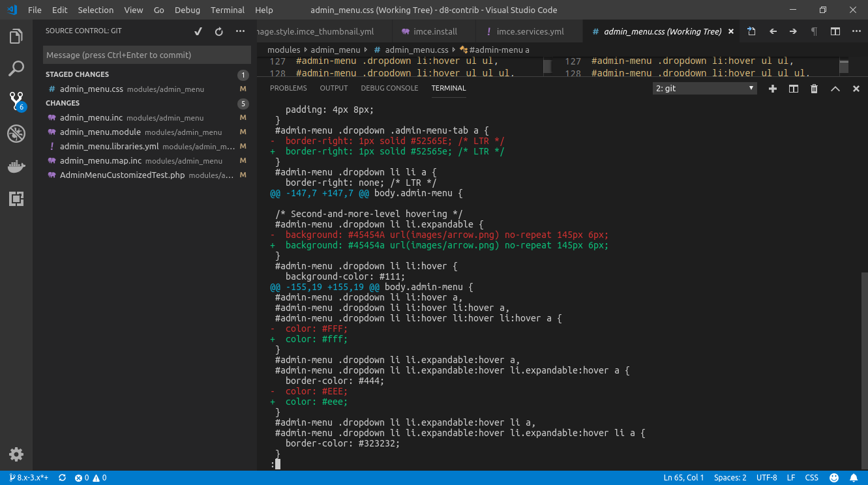Viewport: 868px width, 485px height.
Task: Refresh the source control panel
Action: click(219, 31)
